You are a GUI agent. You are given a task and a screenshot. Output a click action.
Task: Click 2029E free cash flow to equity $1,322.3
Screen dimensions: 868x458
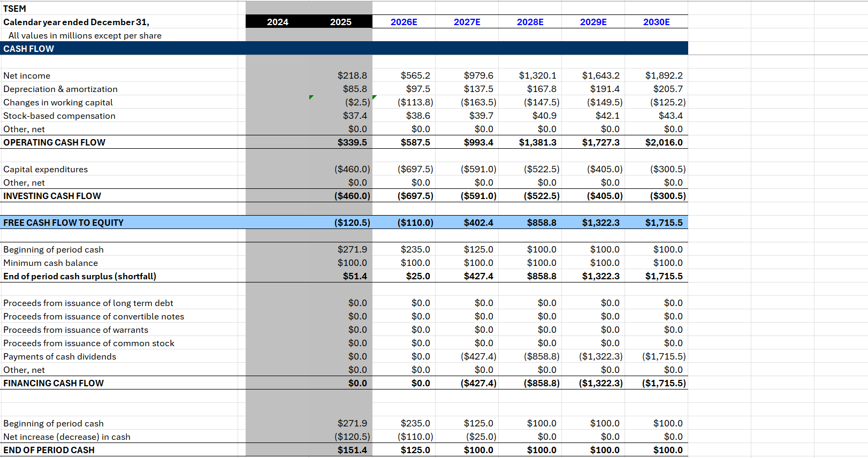coord(600,223)
